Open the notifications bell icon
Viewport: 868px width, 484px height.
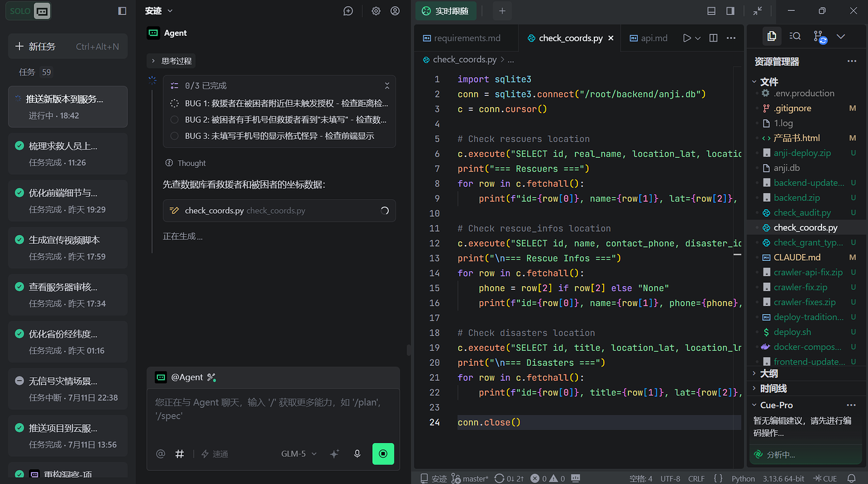point(852,478)
